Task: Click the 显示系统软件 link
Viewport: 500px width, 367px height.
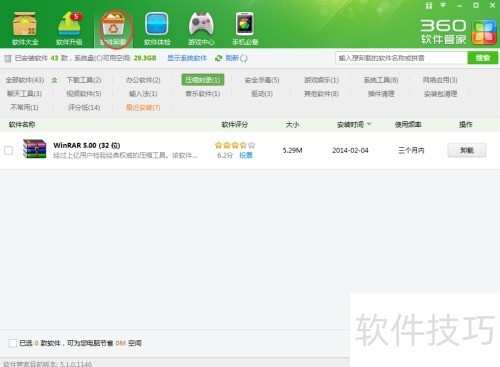Action: [x=187, y=58]
